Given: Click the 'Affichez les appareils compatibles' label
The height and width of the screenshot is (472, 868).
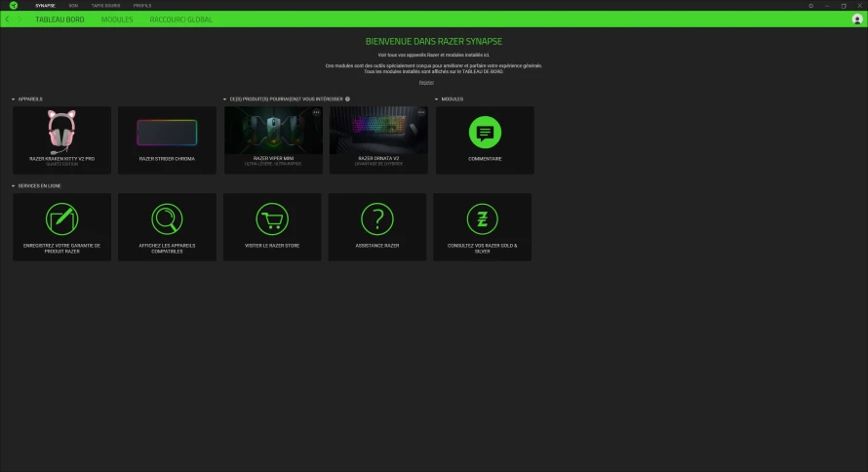Looking at the screenshot, I should tap(167, 249).
